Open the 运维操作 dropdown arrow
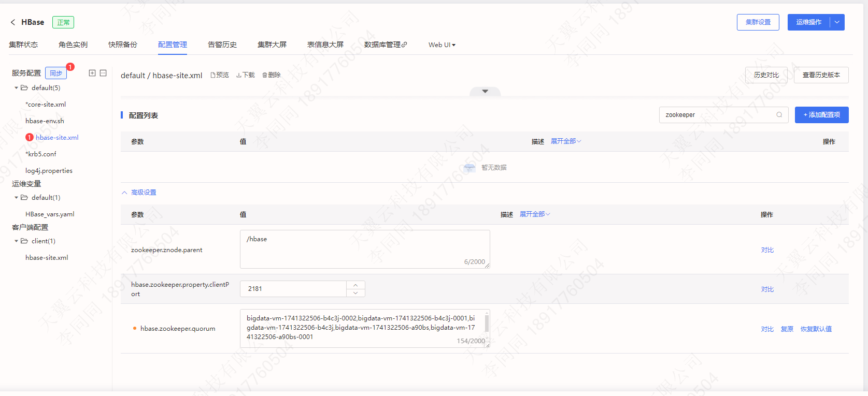Viewport: 868px width, 396px height. click(837, 22)
